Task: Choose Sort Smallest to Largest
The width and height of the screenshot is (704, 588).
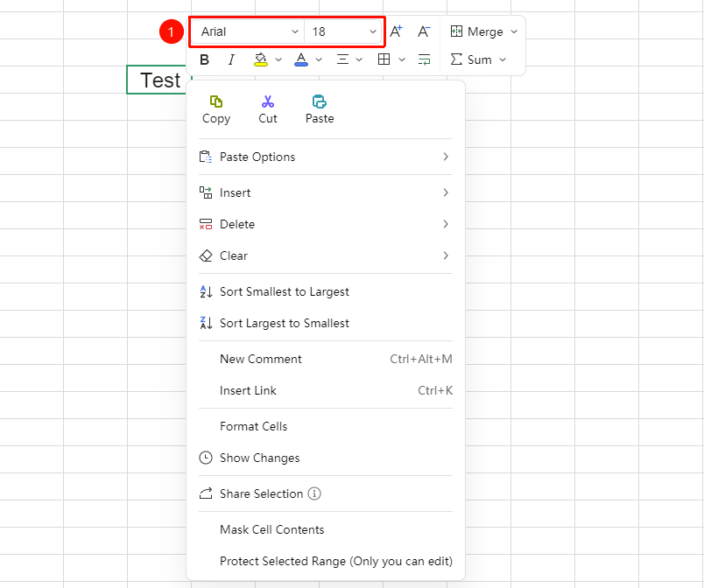Action: pos(326,291)
